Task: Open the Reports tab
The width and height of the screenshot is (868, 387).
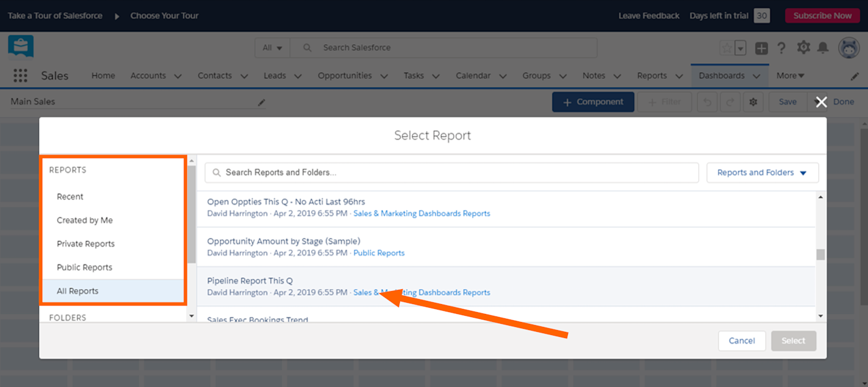Action: click(x=652, y=76)
